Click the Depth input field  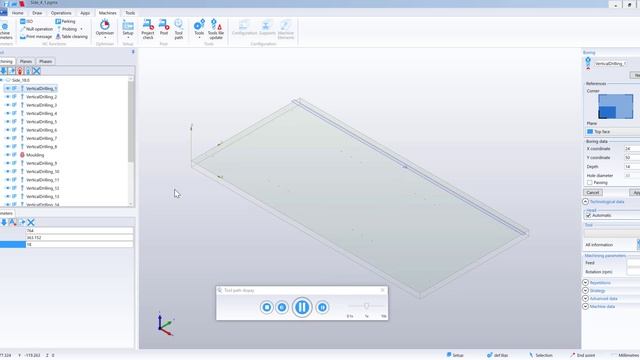click(632, 167)
